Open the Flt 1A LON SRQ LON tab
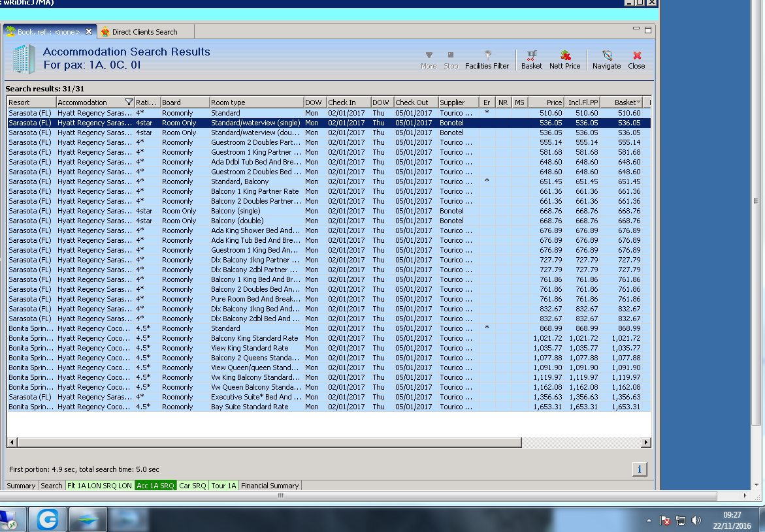The height and width of the screenshot is (532, 765). pos(99,486)
